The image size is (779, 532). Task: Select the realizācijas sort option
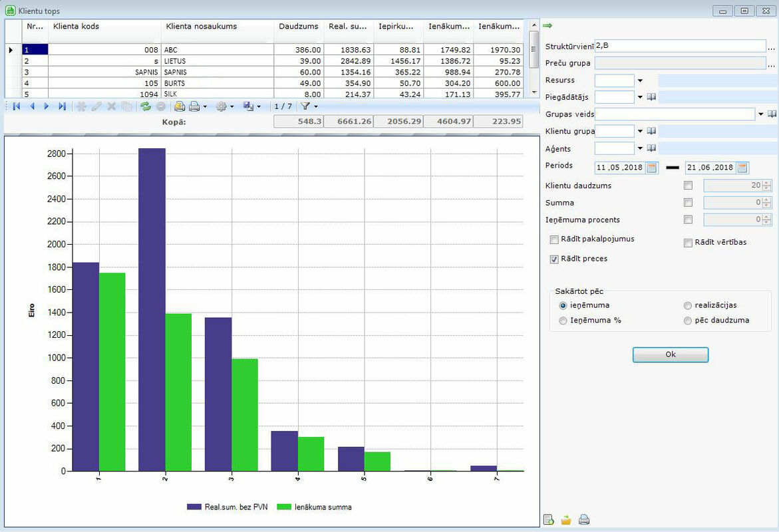coord(688,306)
